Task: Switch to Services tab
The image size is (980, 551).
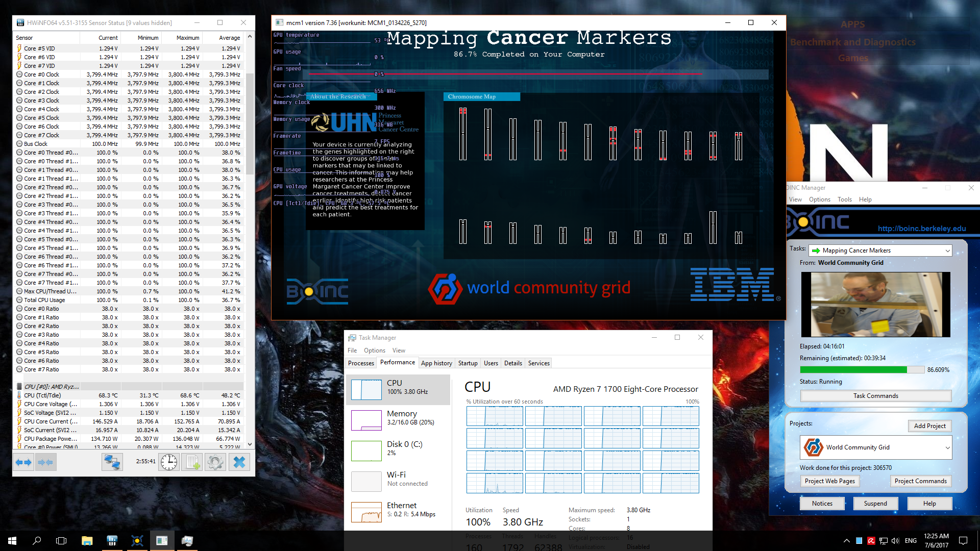Action: click(539, 363)
